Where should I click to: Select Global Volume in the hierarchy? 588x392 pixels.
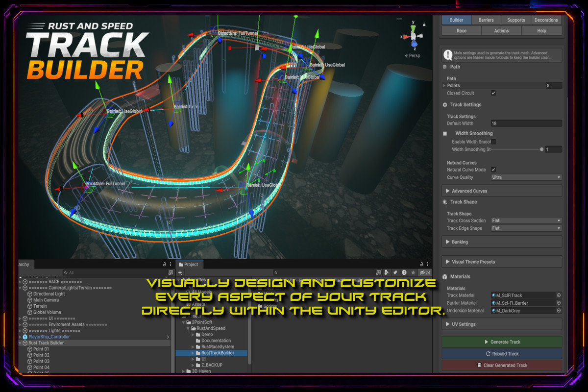47,312
